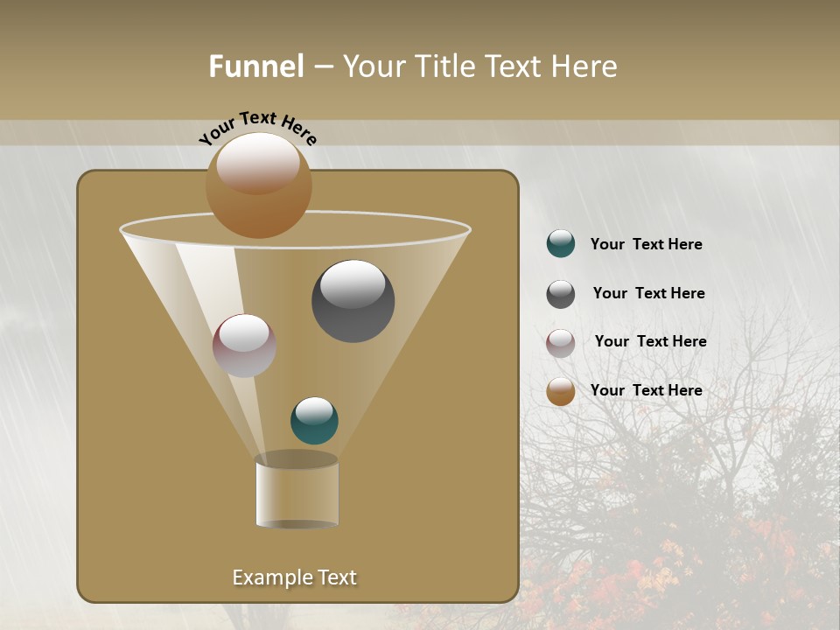Select the cylinder spout below the funnel

point(297,493)
